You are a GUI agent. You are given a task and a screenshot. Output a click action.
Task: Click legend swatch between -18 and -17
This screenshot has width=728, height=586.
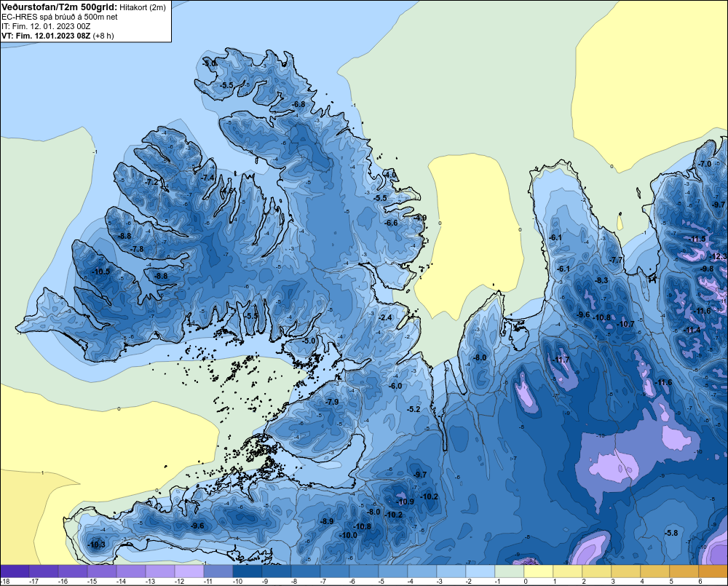15,571
